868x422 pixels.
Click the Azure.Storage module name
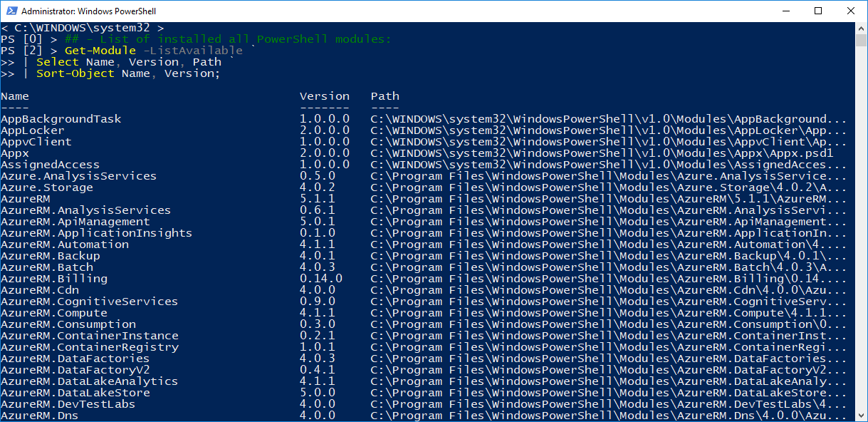coord(47,187)
